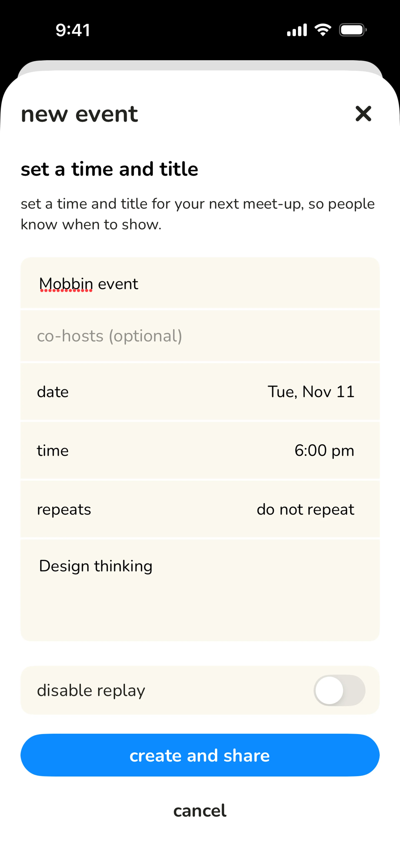Edit the "Design thinking" description box
Viewport: 400px width, 868px height.
(200, 590)
